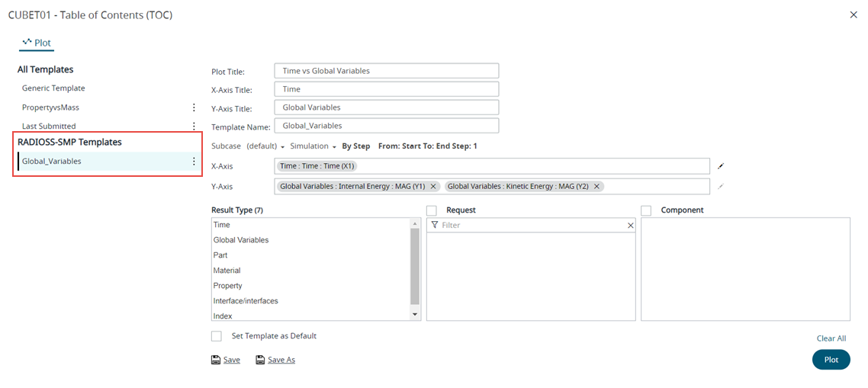Toggle the Component select-all checkbox
The width and height of the screenshot is (868, 388).
point(647,210)
